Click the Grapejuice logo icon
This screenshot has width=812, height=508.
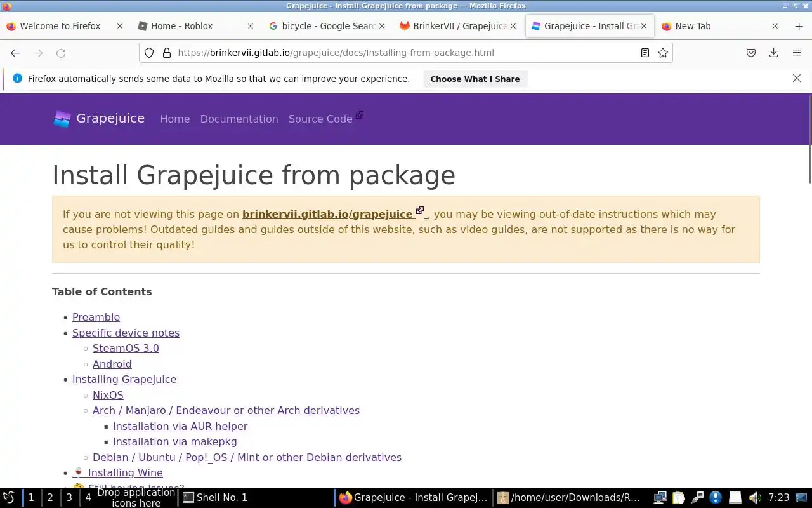(62, 119)
